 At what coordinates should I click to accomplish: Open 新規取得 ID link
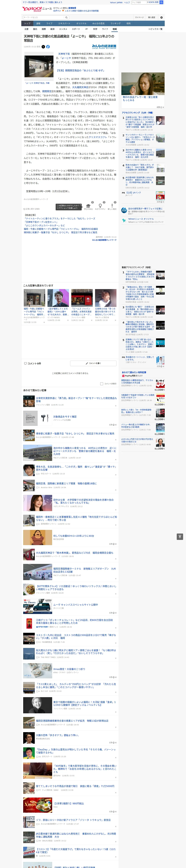pos(72,8)
